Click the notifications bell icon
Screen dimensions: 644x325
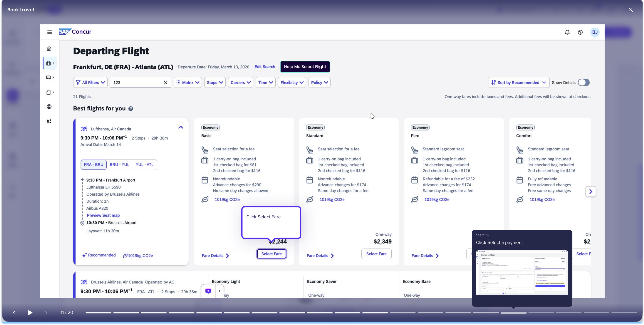pyautogui.click(x=567, y=32)
